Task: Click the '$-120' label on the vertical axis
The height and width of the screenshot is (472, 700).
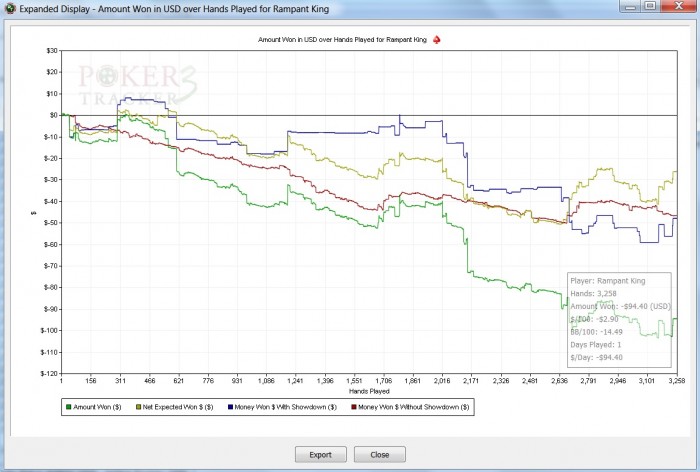Action: tap(50, 373)
